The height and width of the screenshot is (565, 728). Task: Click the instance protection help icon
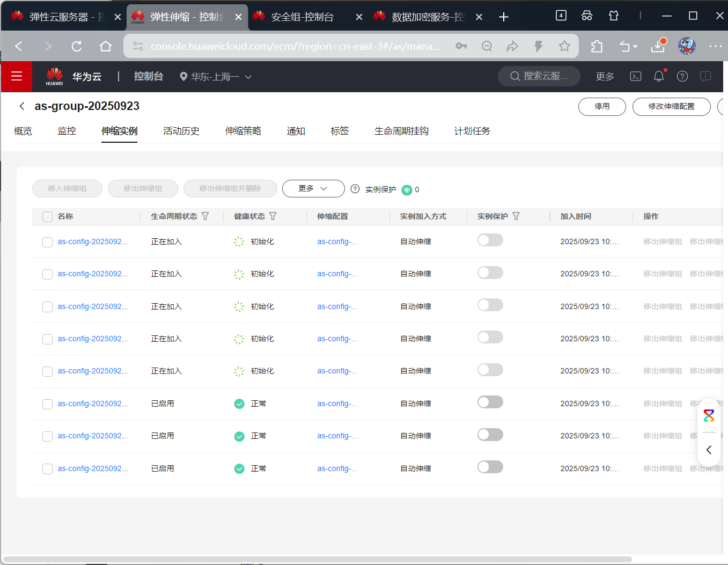(355, 189)
